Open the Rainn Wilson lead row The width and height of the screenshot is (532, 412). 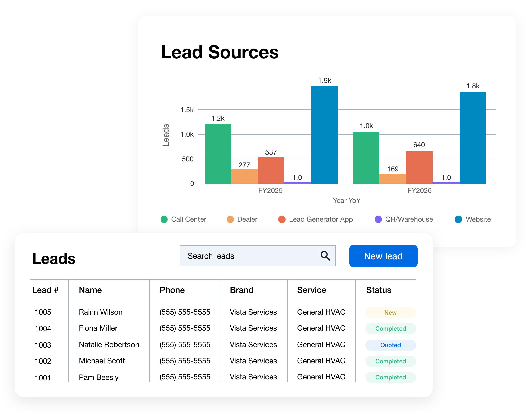[223, 312]
